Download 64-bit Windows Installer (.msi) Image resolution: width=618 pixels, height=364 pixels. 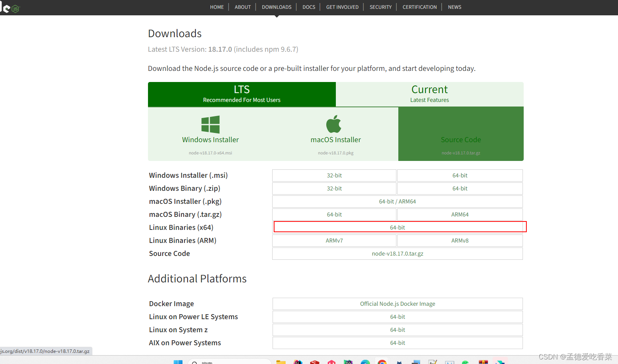pos(460,175)
